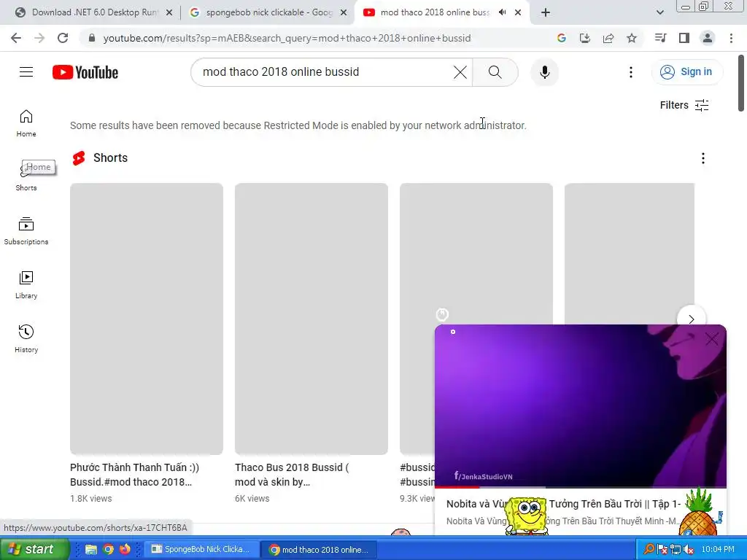747x560 pixels.
Task: Open the Nobita video title in the miniplayer
Action: [x=564, y=504]
